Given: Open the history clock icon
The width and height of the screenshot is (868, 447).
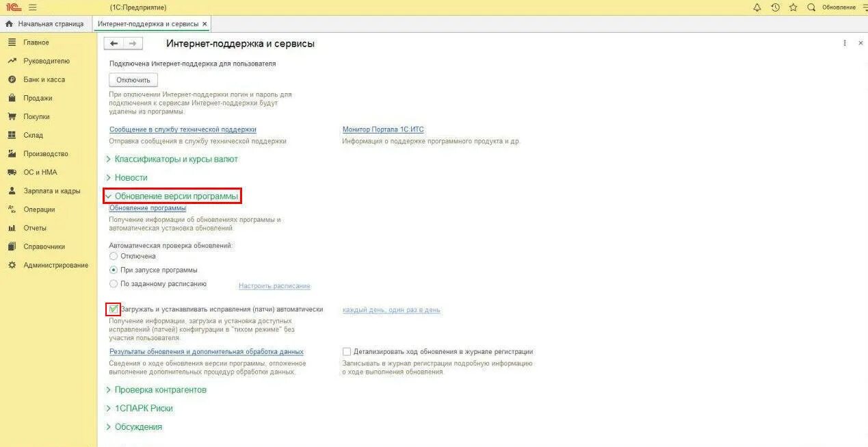Looking at the screenshot, I should (775, 8).
